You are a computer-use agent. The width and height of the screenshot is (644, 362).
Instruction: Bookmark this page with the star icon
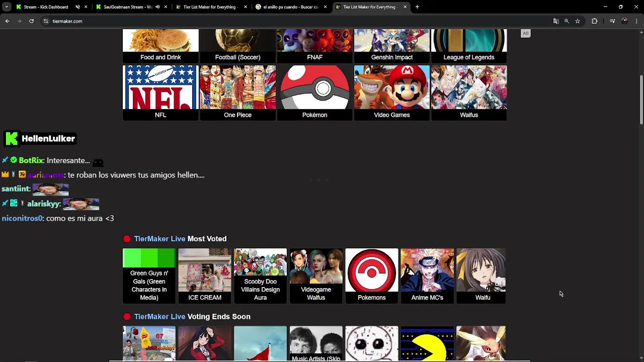click(578, 21)
